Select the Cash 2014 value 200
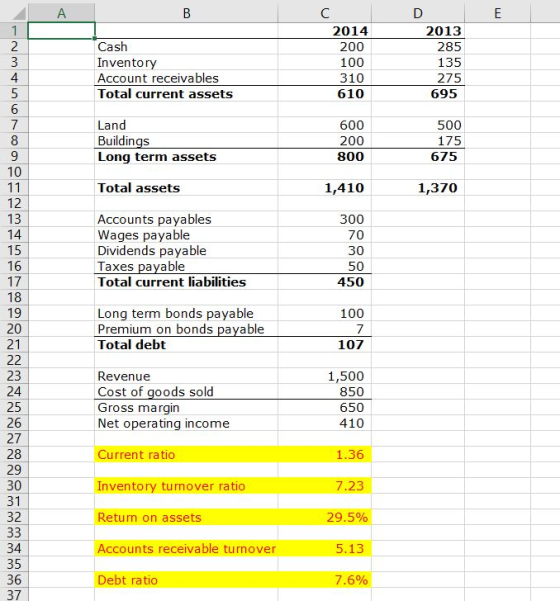Image resolution: width=560 pixels, height=601 pixels. pyautogui.click(x=325, y=47)
